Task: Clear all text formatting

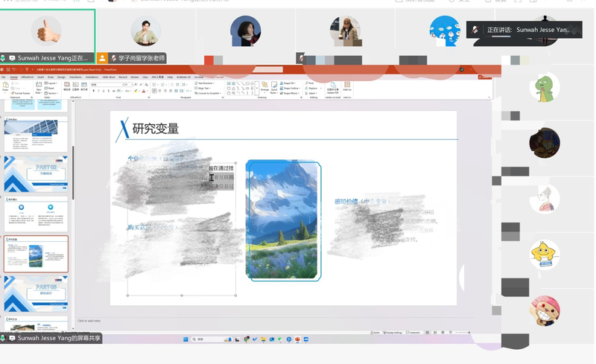Action: coord(146,84)
